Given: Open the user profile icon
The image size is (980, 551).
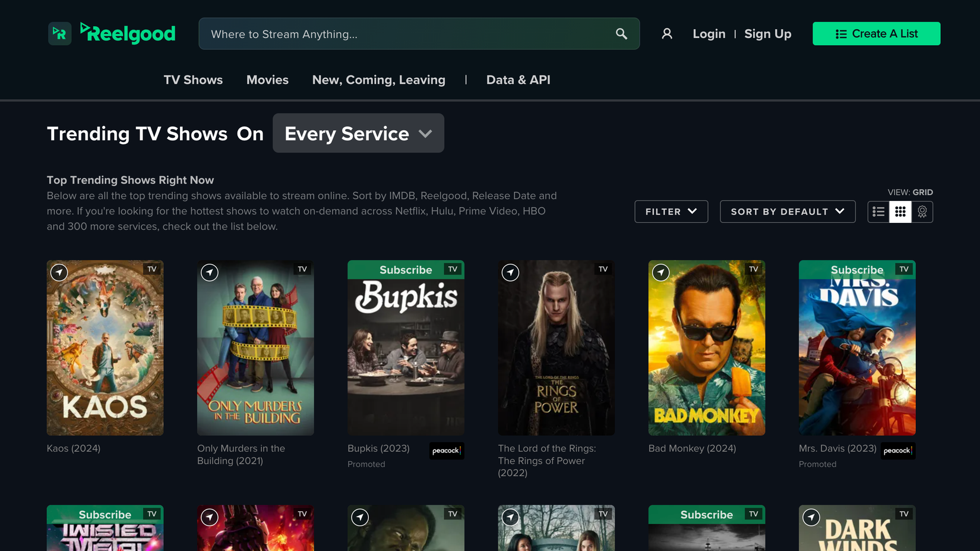Looking at the screenshot, I should 666,34.
